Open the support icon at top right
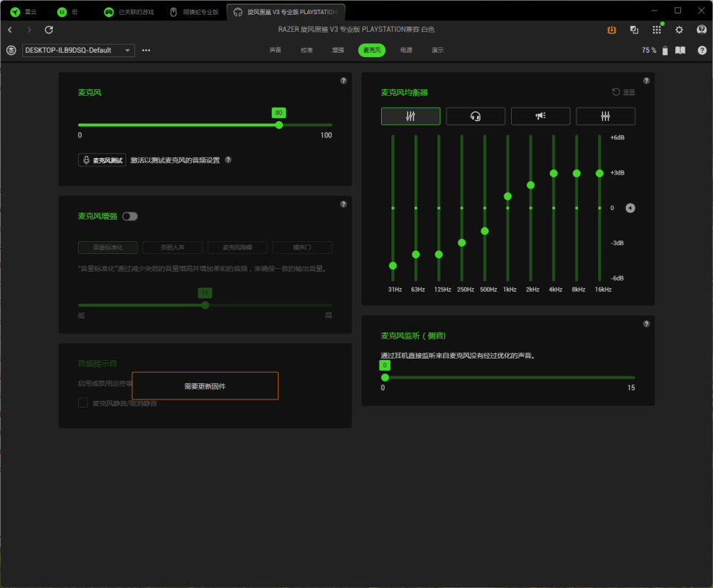713x588 pixels. [702, 30]
